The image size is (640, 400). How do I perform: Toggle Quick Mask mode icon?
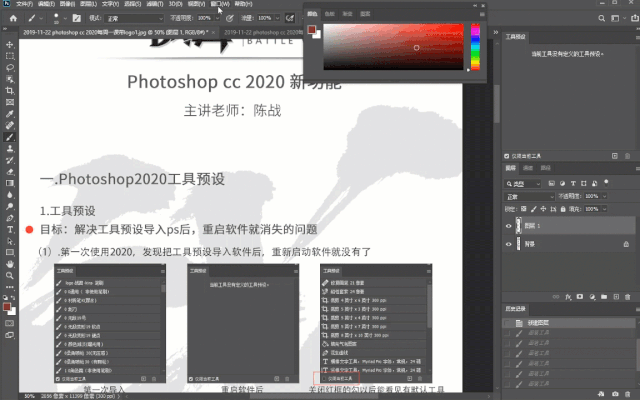click(x=9, y=323)
